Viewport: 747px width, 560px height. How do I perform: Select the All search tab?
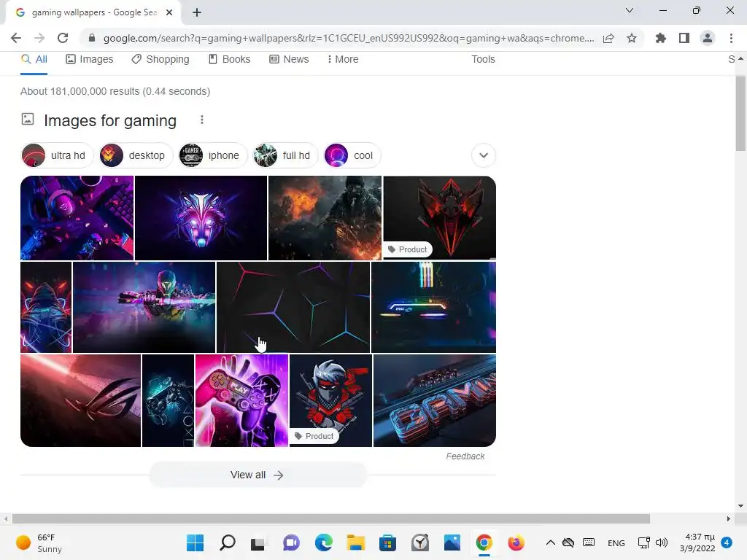click(x=34, y=60)
